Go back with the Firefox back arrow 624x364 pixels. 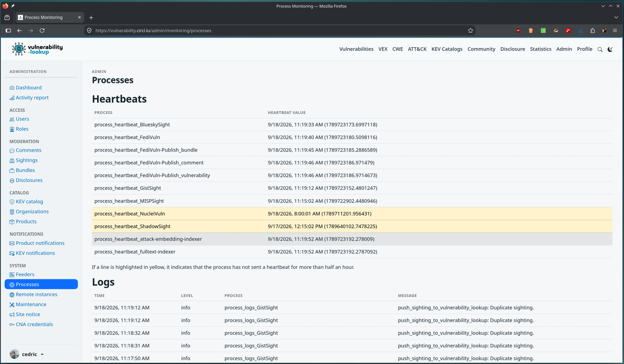pyautogui.click(x=19, y=31)
